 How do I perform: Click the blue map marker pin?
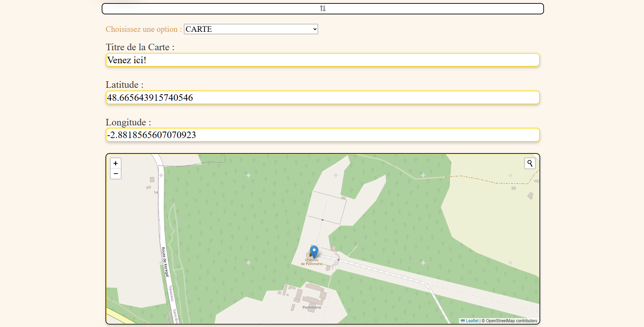point(314,251)
